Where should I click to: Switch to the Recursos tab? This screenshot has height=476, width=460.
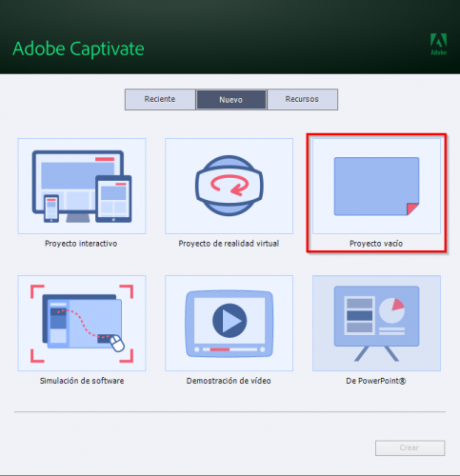tap(302, 99)
